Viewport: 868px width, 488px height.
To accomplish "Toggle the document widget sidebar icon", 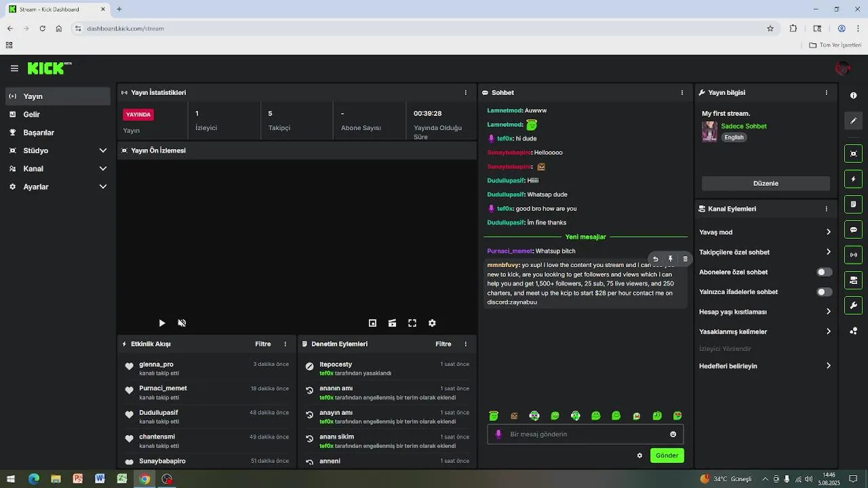I will 853,204.
